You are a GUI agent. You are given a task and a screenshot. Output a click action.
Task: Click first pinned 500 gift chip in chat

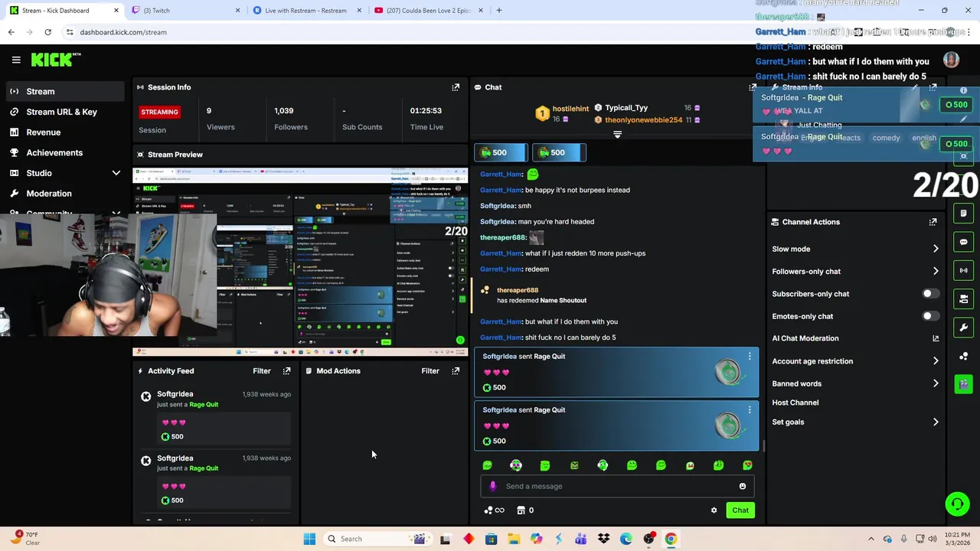tap(500, 152)
